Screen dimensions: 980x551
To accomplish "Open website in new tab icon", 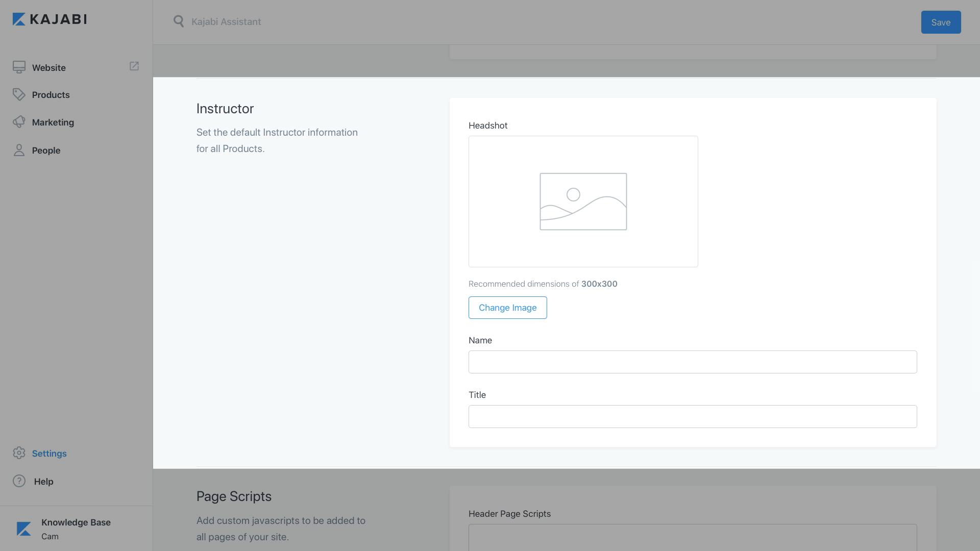I will (x=134, y=66).
